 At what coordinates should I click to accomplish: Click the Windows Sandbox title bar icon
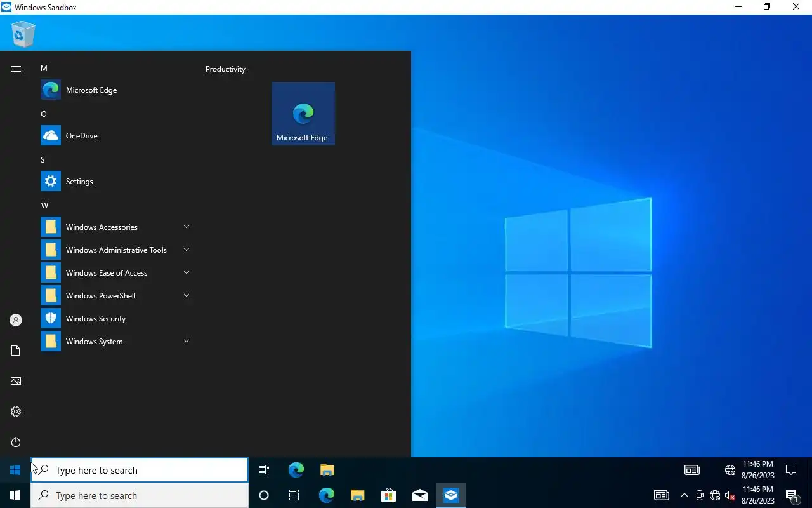tap(6, 7)
